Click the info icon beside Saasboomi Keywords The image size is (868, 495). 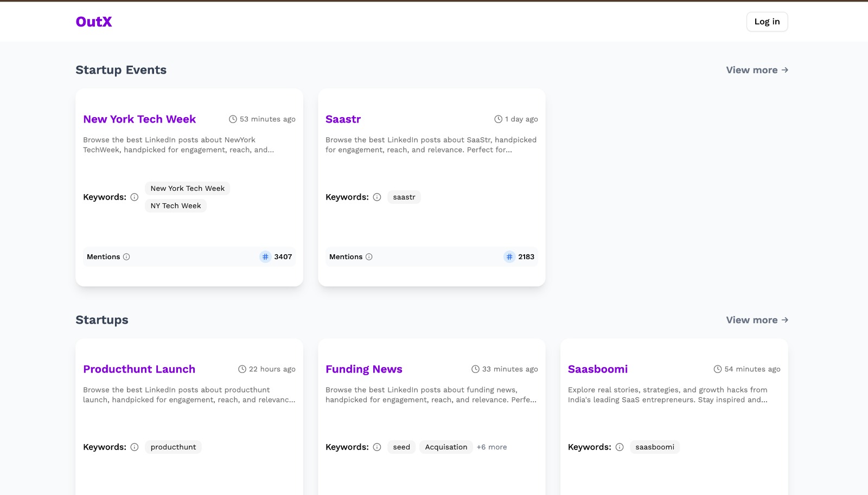point(620,447)
